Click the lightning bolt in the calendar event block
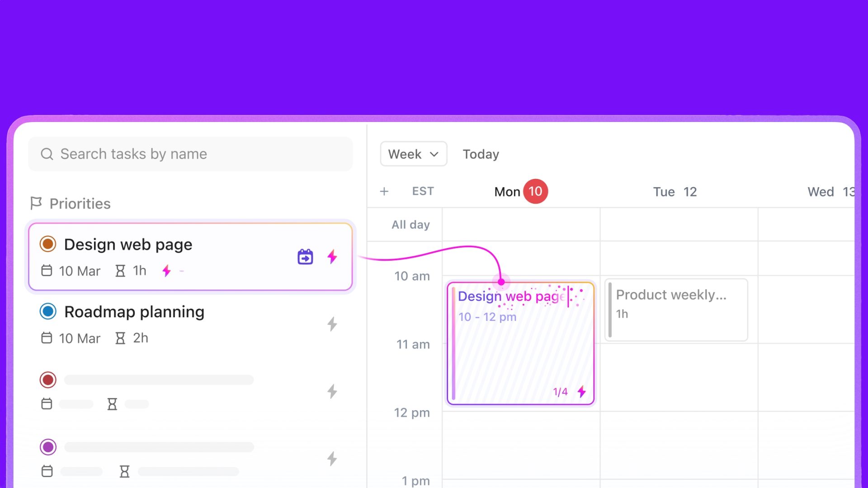Image resolution: width=868 pixels, height=488 pixels. (582, 392)
